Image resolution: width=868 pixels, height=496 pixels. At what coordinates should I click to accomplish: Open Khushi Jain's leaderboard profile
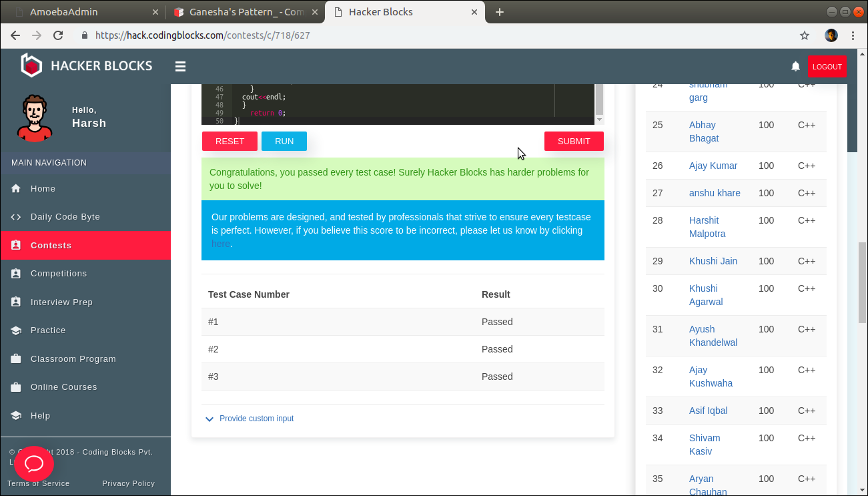713,261
